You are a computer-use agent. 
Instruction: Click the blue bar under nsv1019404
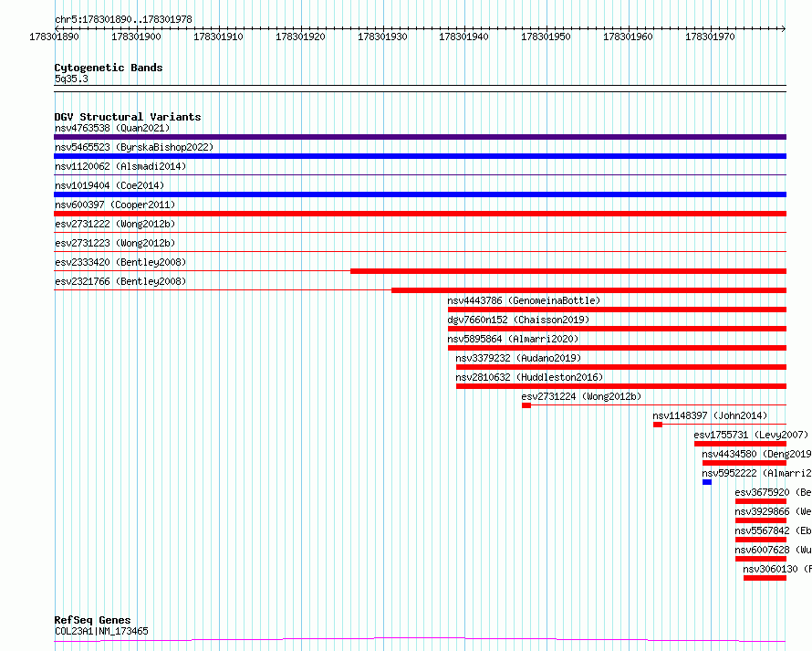click(420, 194)
